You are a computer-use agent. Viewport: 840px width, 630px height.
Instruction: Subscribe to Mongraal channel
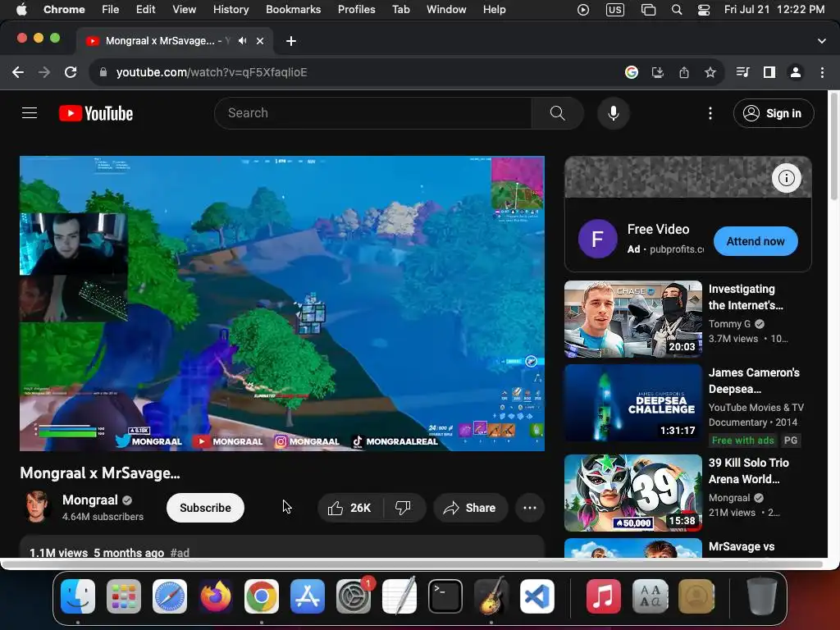pos(205,508)
